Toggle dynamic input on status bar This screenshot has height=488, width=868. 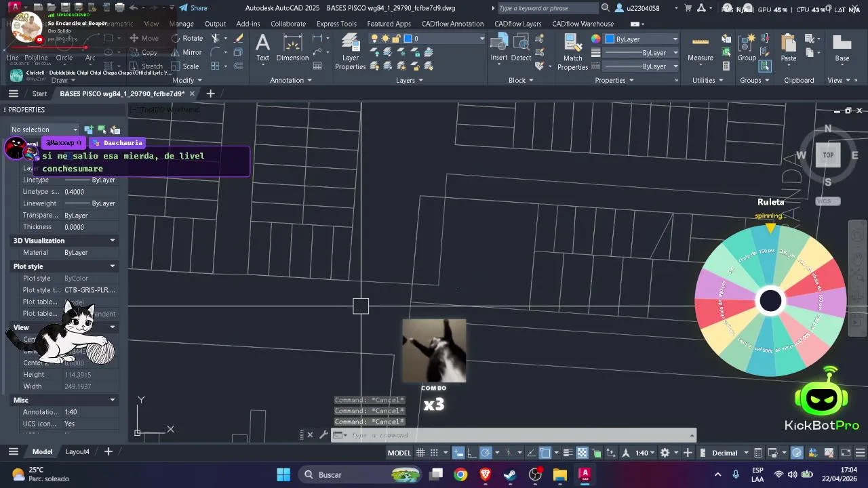pos(460,453)
